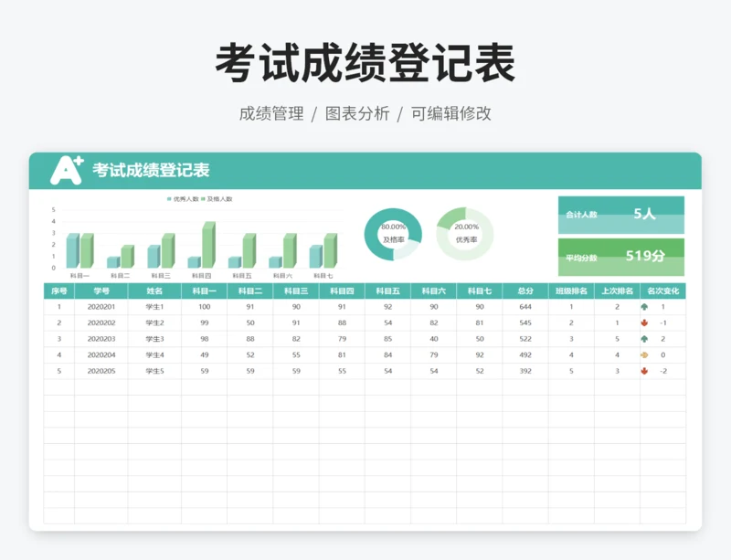Click student ID cell 2020204
The width and height of the screenshot is (731, 560).
pyautogui.click(x=101, y=354)
